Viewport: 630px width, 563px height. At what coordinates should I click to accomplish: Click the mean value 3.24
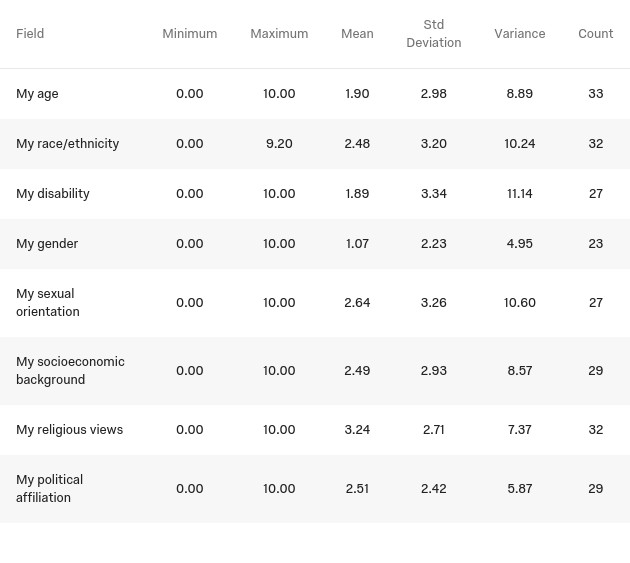point(357,430)
